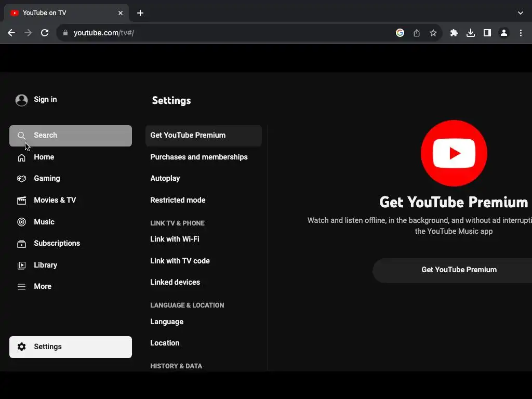The image size is (532, 399).
Task: Click the browser forward arrow
Action: point(28,33)
